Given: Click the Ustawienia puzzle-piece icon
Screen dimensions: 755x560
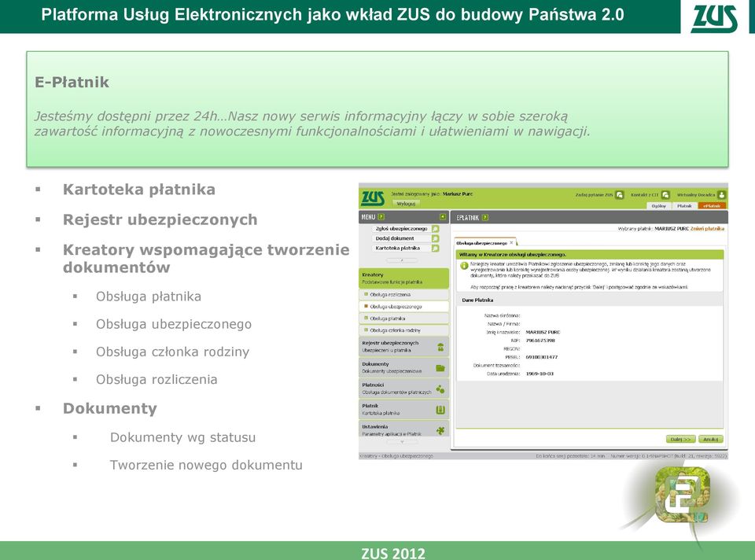Looking at the screenshot, I should tap(440, 430).
